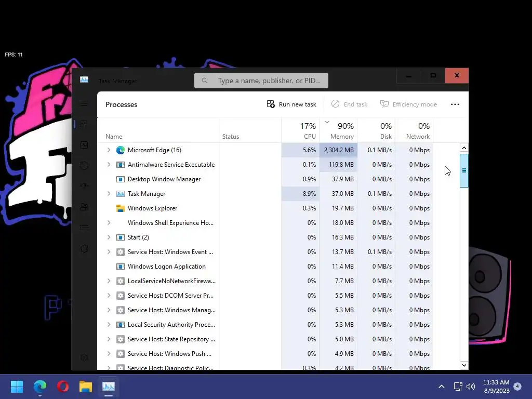Screen dimensions: 532x399
Task: Click the Service Host: DCOM Server gear icon
Action: click(120, 296)
